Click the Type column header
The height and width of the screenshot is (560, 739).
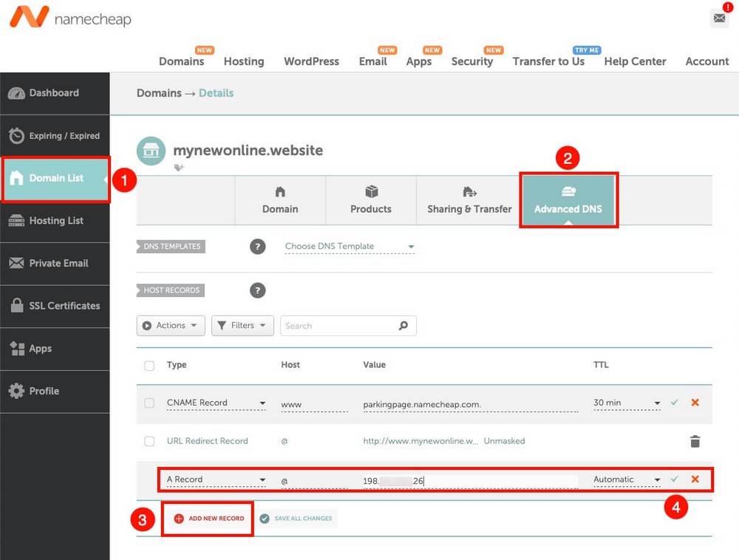[177, 365]
